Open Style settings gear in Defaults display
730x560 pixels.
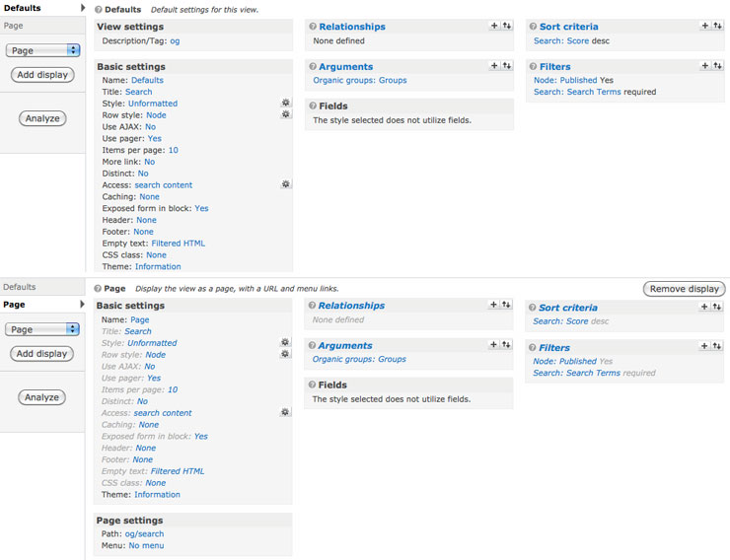pos(286,103)
